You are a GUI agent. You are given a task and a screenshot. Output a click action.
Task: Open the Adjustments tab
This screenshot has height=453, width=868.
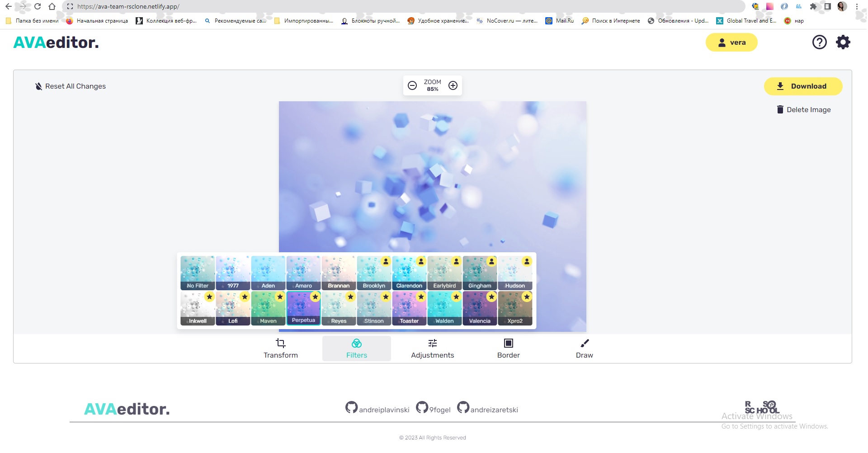[433, 349]
